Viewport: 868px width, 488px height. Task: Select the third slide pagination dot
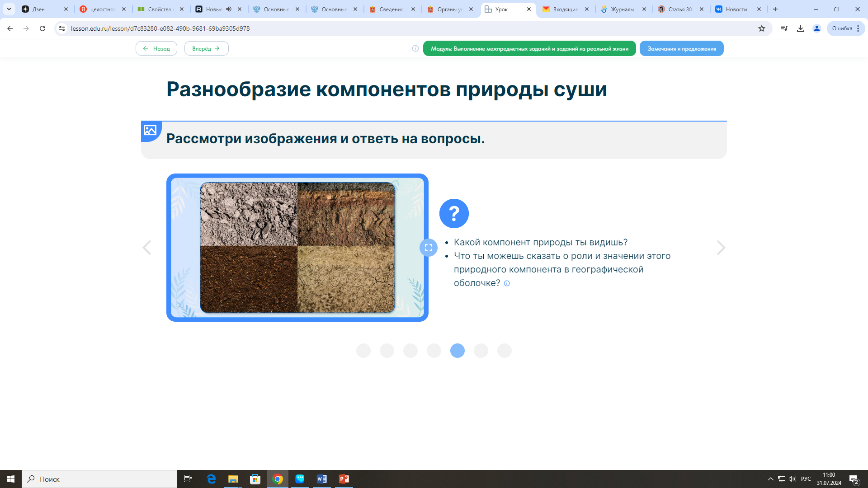(410, 351)
